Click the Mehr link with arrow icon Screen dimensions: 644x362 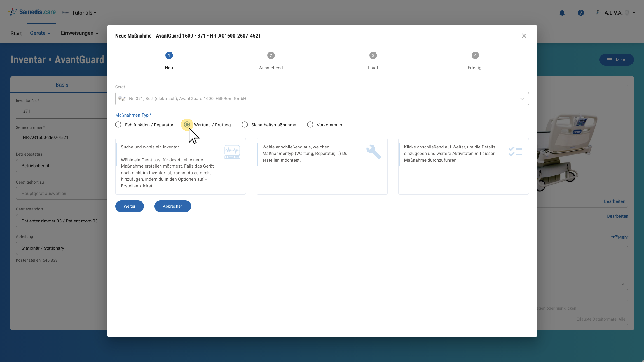coord(620,237)
